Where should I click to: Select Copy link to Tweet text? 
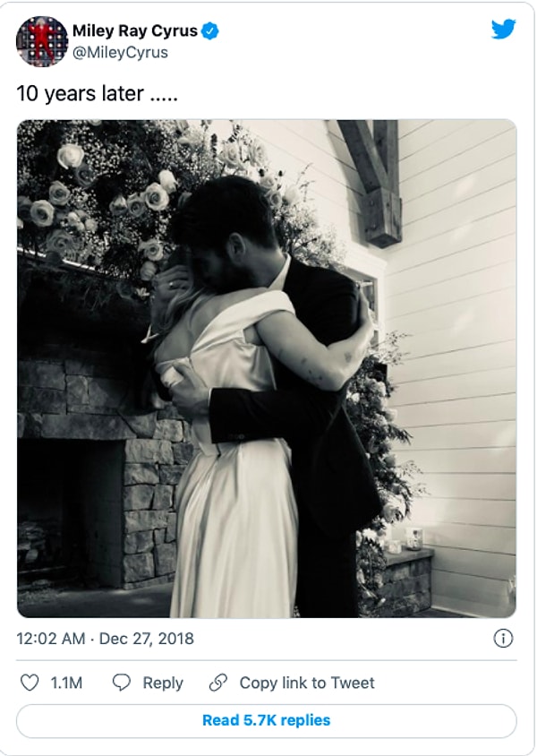[x=307, y=683]
